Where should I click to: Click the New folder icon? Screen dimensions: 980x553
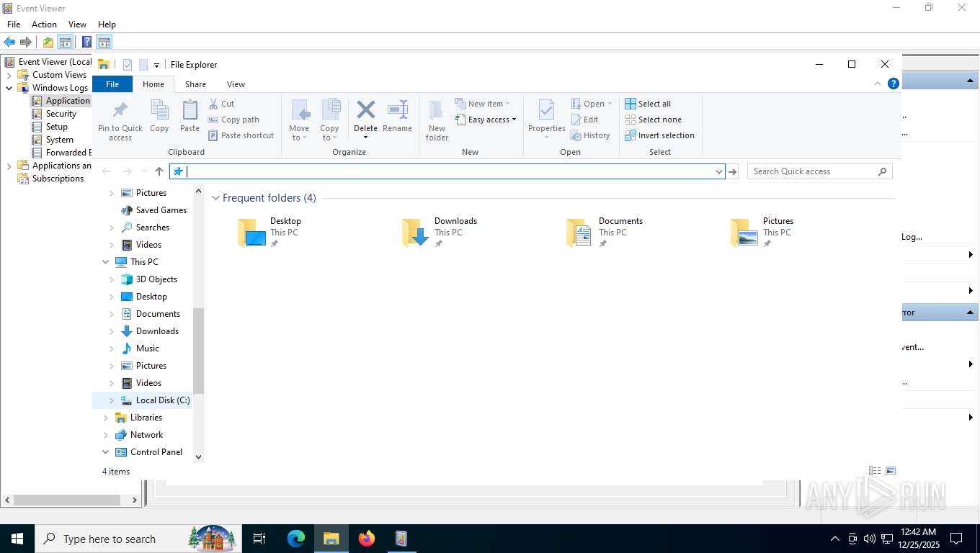[437, 111]
